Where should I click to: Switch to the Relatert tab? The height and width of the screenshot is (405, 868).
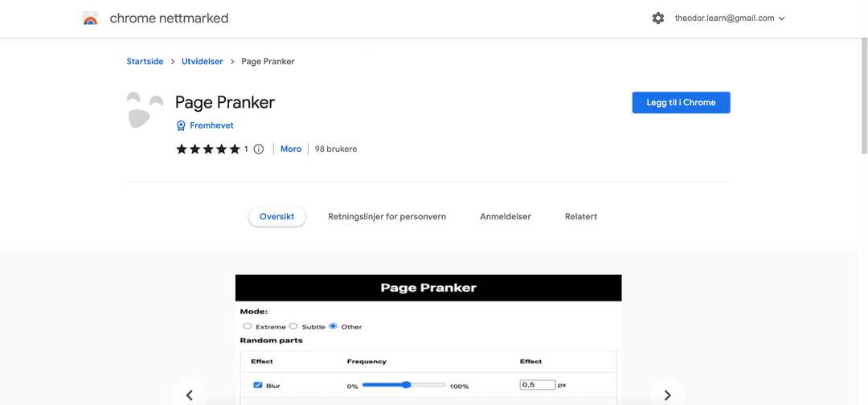click(x=581, y=216)
